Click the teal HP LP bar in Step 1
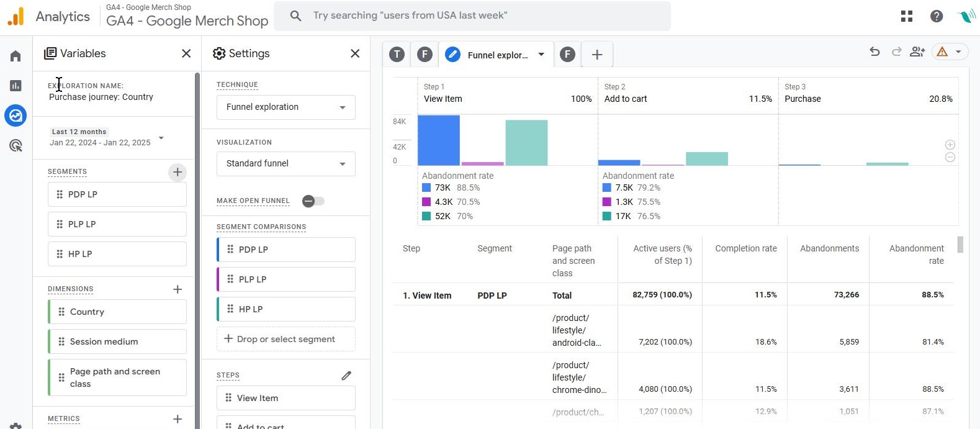The height and width of the screenshot is (429, 980). [526, 143]
